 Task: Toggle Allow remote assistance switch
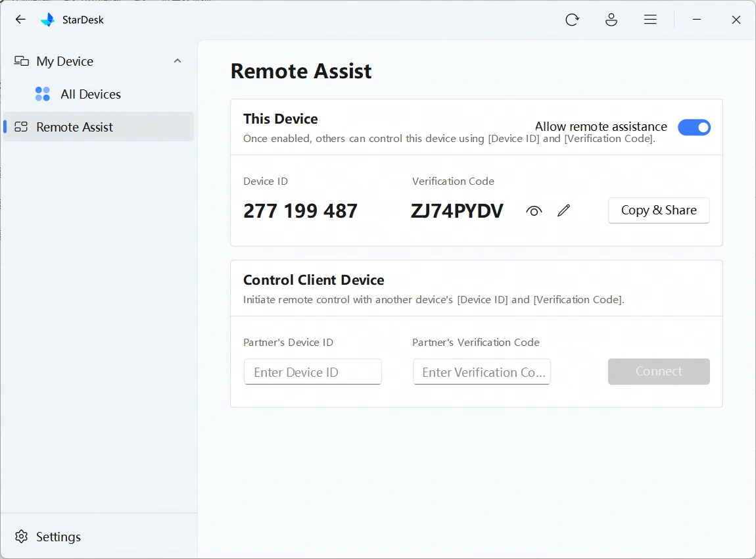(x=694, y=128)
